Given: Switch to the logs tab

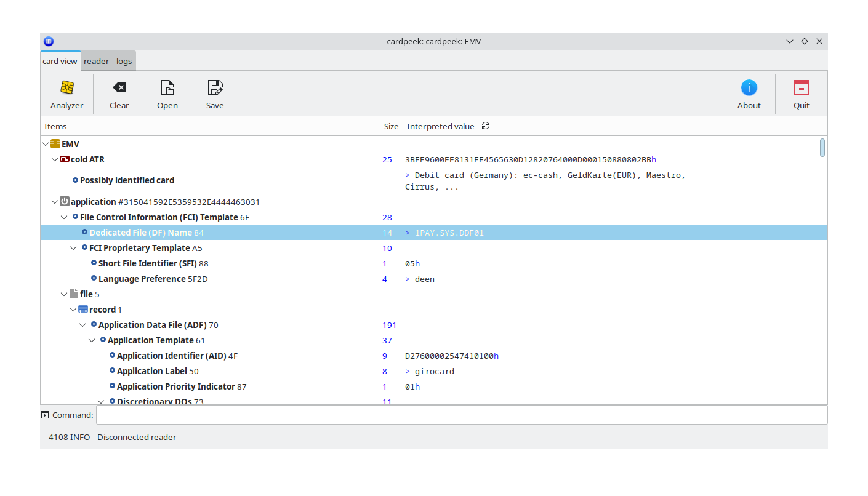Looking at the screenshot, I should (124, 61).
